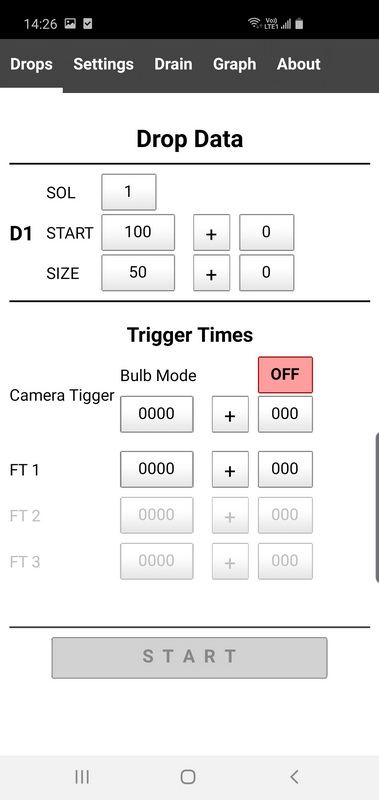Tap the image notification icon in status bar
The width and height of the screenshot is (379, 800).
tap(70, 23)
